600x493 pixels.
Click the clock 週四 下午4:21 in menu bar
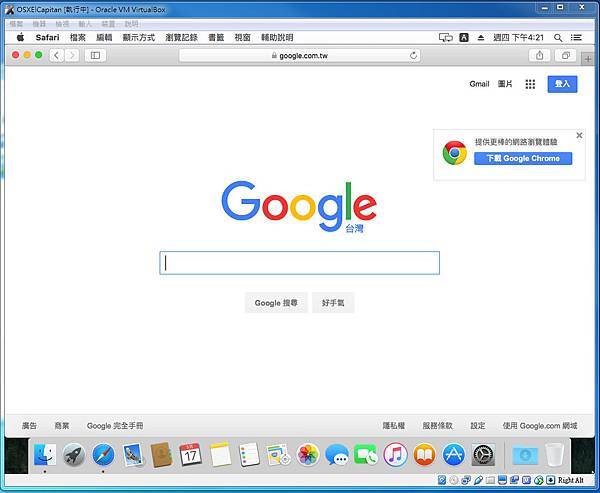[x=518, y=38]
